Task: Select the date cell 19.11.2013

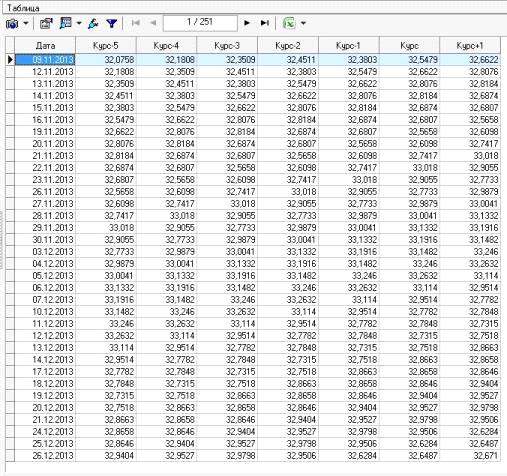Action: tap(45, 132)
